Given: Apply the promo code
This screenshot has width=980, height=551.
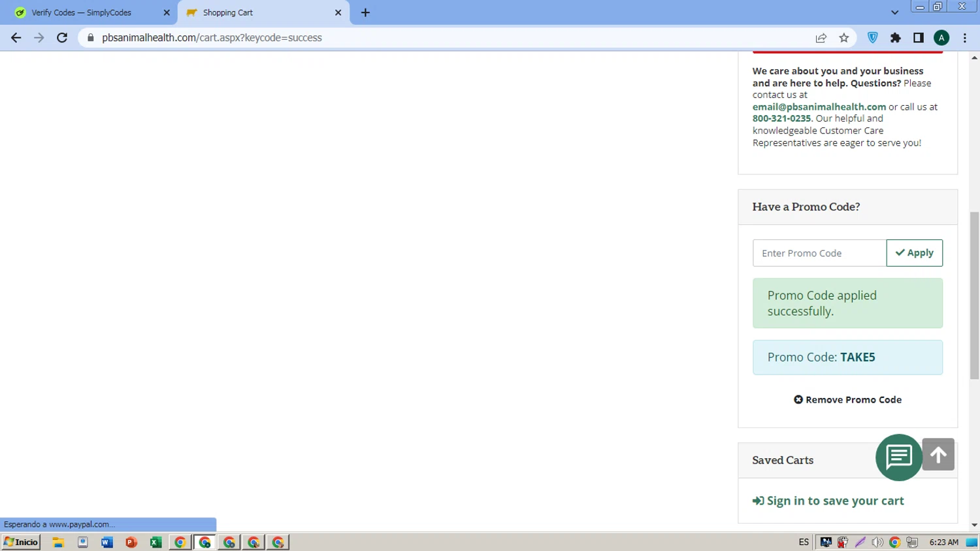Looking at the screenshot, I should pyautogui.click(x=915, y=253).
